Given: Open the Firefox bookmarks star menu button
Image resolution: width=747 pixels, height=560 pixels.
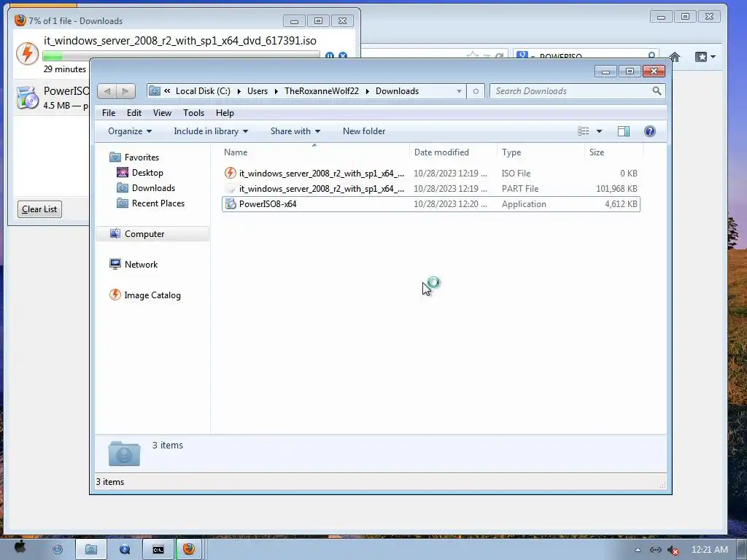Looking at the screenshot, I should click(705, 57).
